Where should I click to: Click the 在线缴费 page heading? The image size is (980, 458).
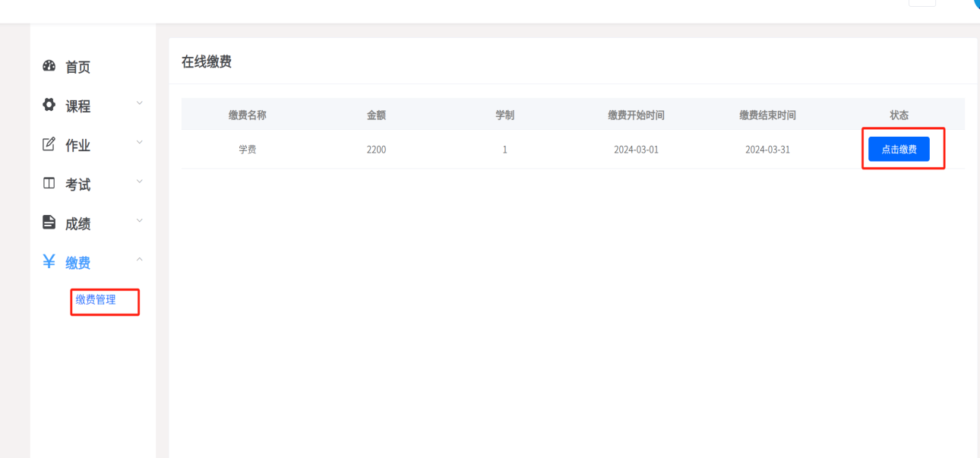[x=207, y=62]
